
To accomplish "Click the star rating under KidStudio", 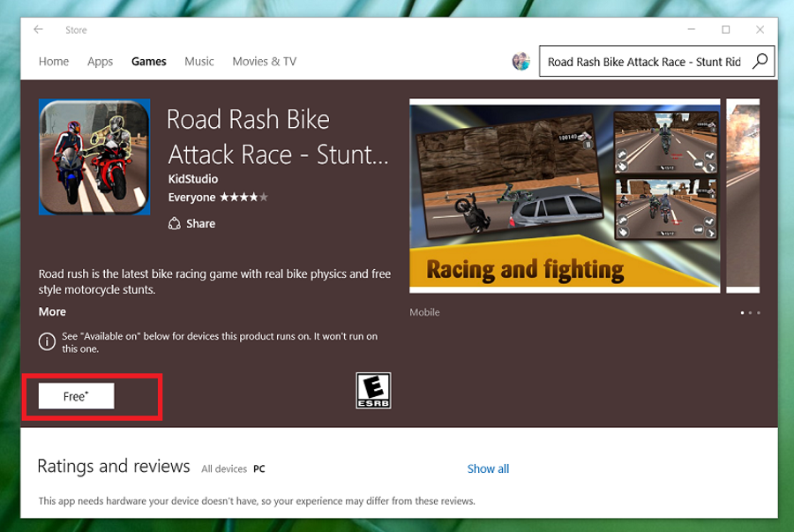I will click(x=243, y=198).
